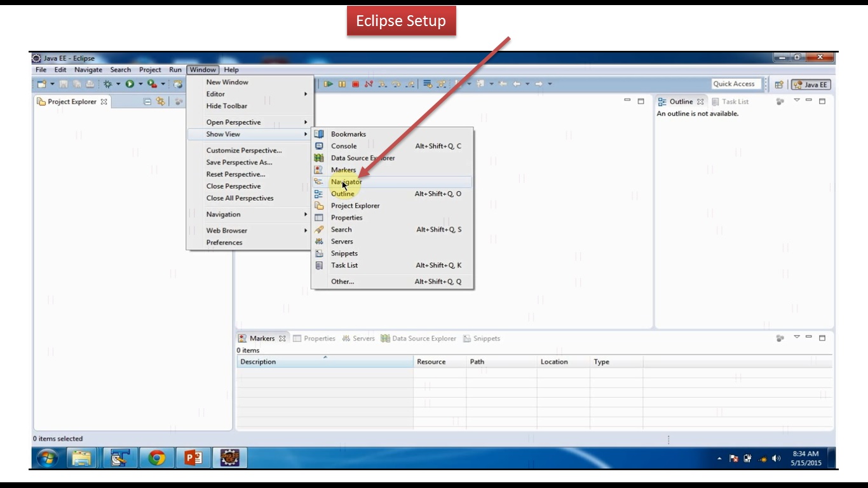The height and width of the screenshot is (488, 868).
Task: Choose Servers from the Show View submenu
Action: click(392, 241)
